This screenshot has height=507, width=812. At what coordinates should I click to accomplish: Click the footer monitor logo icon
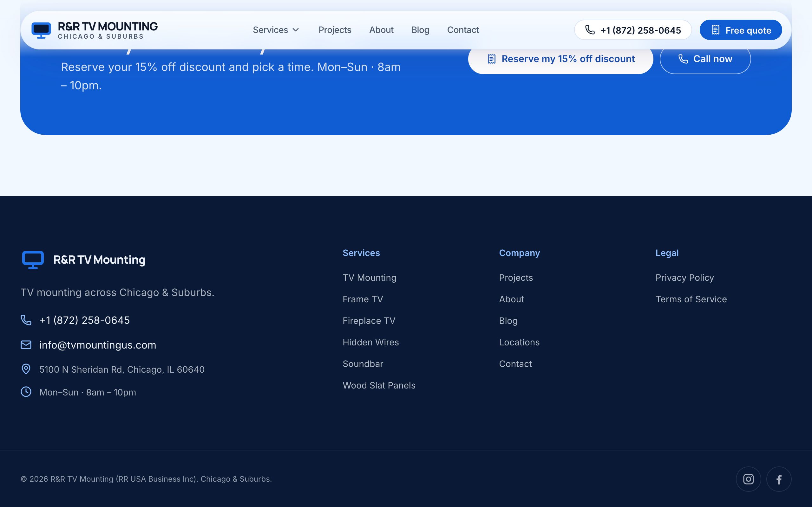(33, 260)
